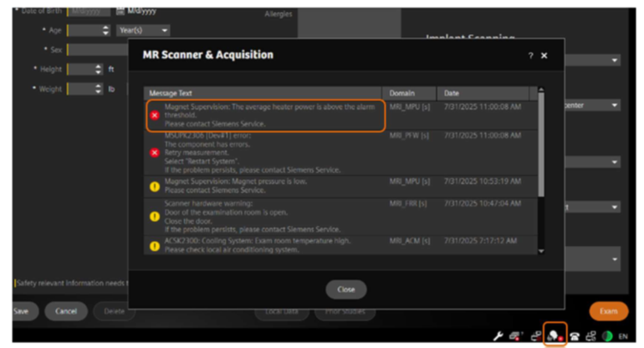The image size is (644, 348).
Task: Click the telephone icon in status bar
Action: (574, 335)
